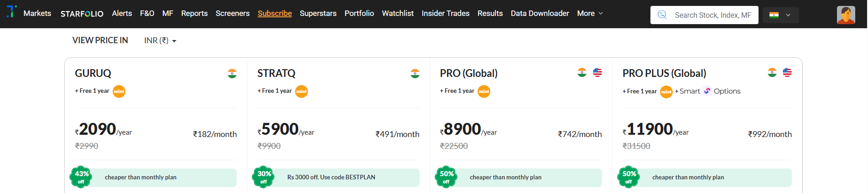This screenshot has height=193, width=868.
Task: Open the user profile avatar
Action: point(846,15)
